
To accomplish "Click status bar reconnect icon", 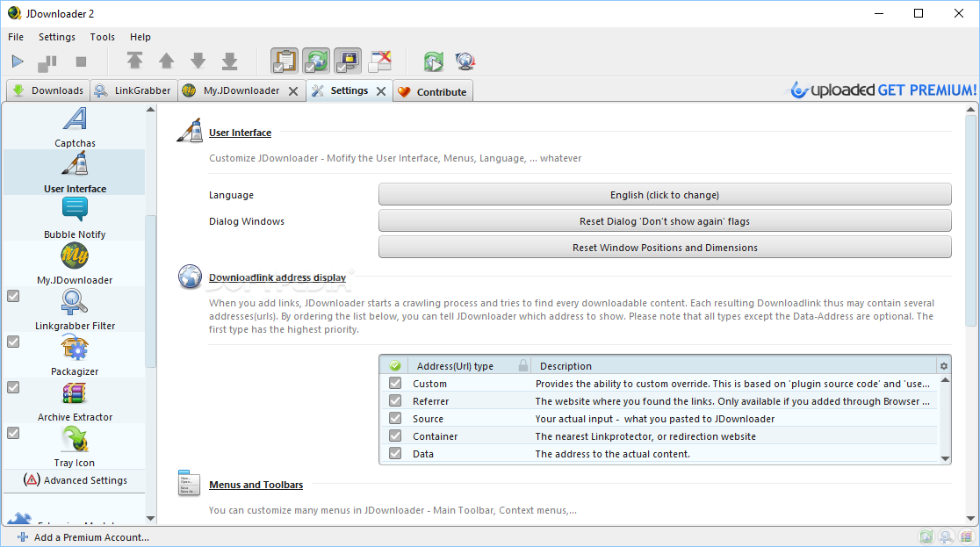I will click(x=926, y=536).
